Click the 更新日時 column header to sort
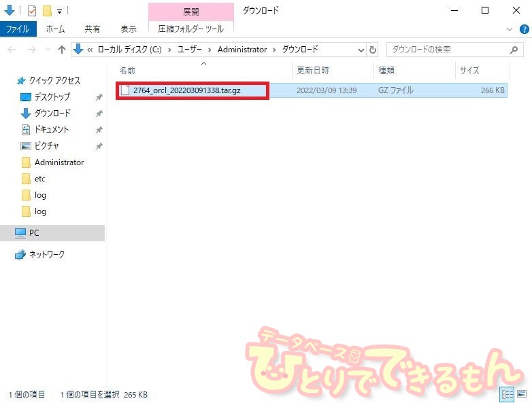This screenshot has height=403, width=532. [313, 70]
